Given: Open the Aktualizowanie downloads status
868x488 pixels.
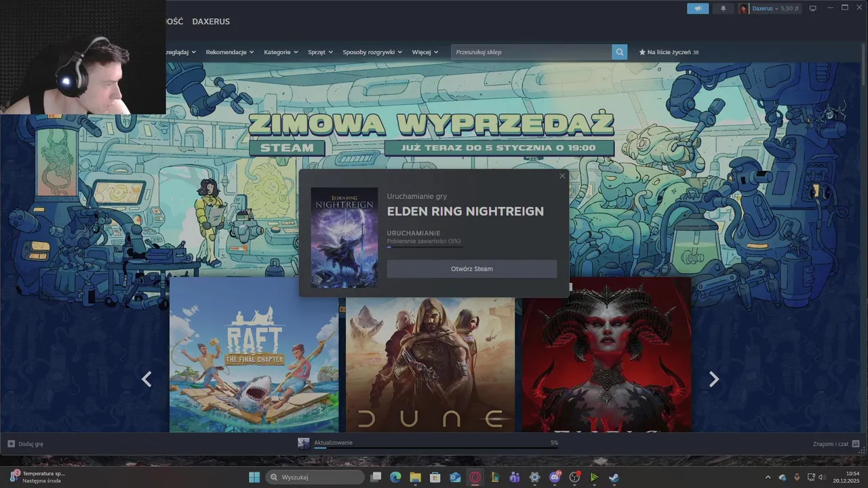Looking at the screenshot, I should coord(333,443).
